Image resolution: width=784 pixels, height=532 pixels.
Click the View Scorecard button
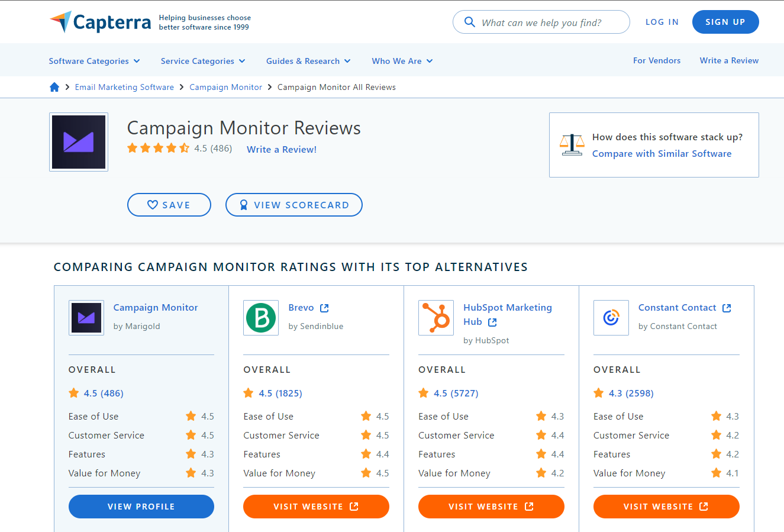coord(294,205)
